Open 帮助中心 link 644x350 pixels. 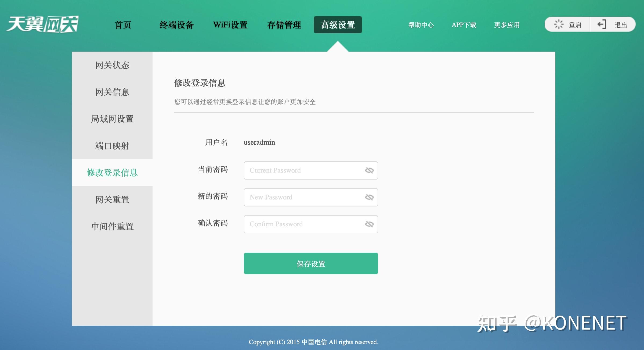(x=421, y=25)
